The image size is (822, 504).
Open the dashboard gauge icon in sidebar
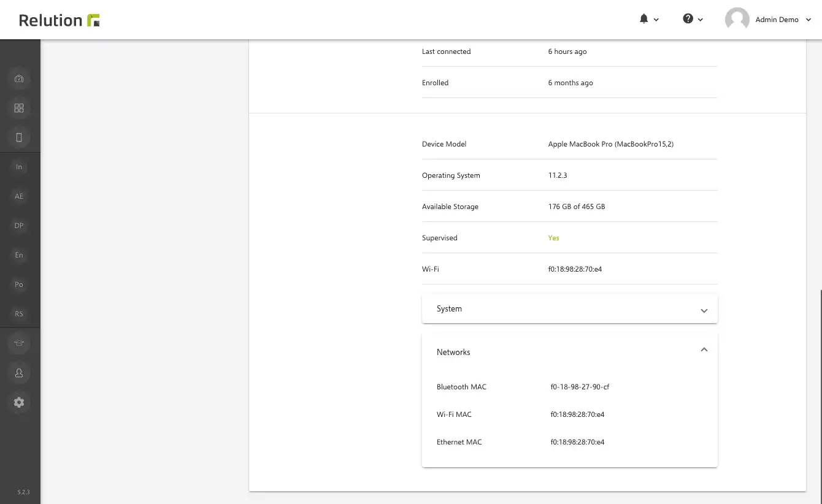pyautogui.click(x=19, y=78)
